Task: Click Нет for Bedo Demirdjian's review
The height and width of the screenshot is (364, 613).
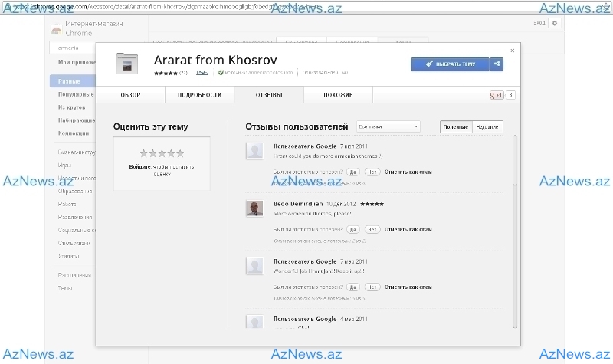Action: click(x=372, y=229)
